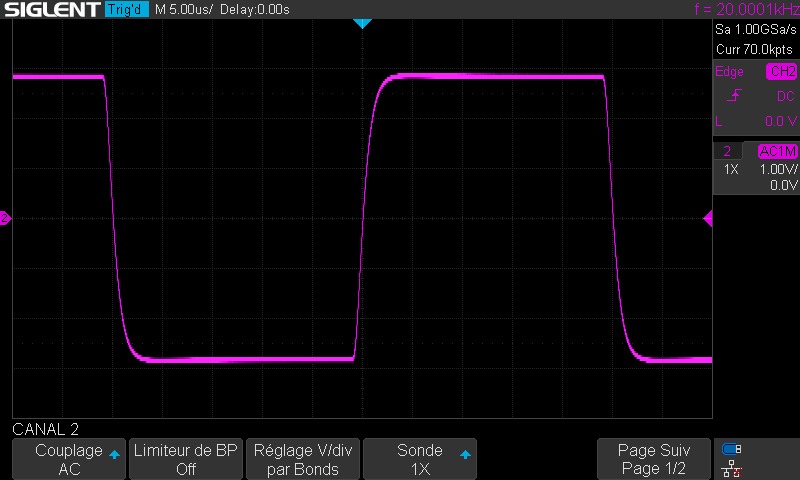Click the blue trigger position marker at top
This screenshot has height=480, width=800.
(x=362, y=23)
